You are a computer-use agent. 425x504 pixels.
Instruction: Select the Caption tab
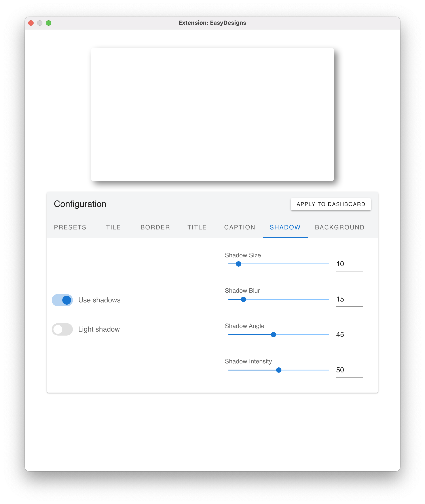240,227
